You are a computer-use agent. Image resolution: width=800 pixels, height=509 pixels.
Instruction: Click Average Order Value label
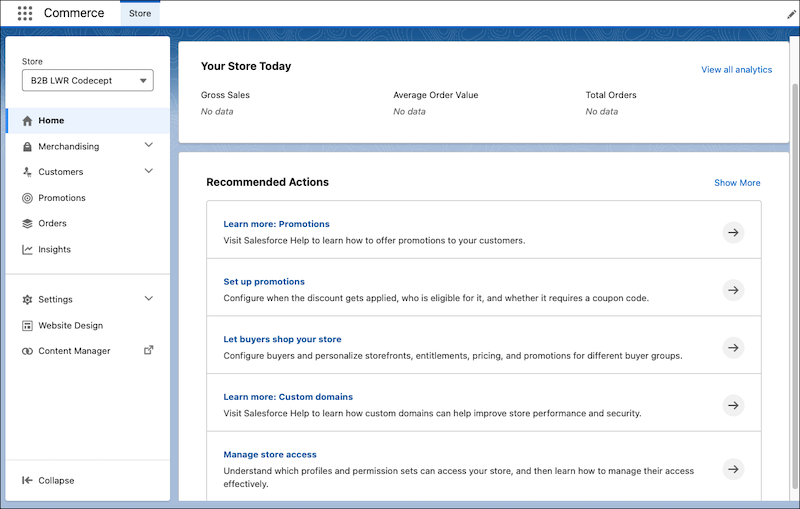[x=435, y=95]
